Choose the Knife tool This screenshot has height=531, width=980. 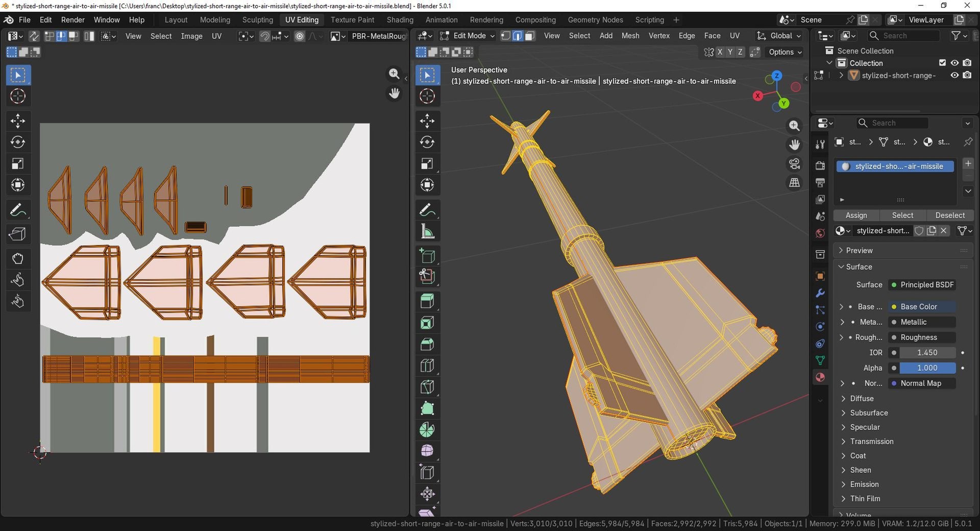[x=427, y=387]
